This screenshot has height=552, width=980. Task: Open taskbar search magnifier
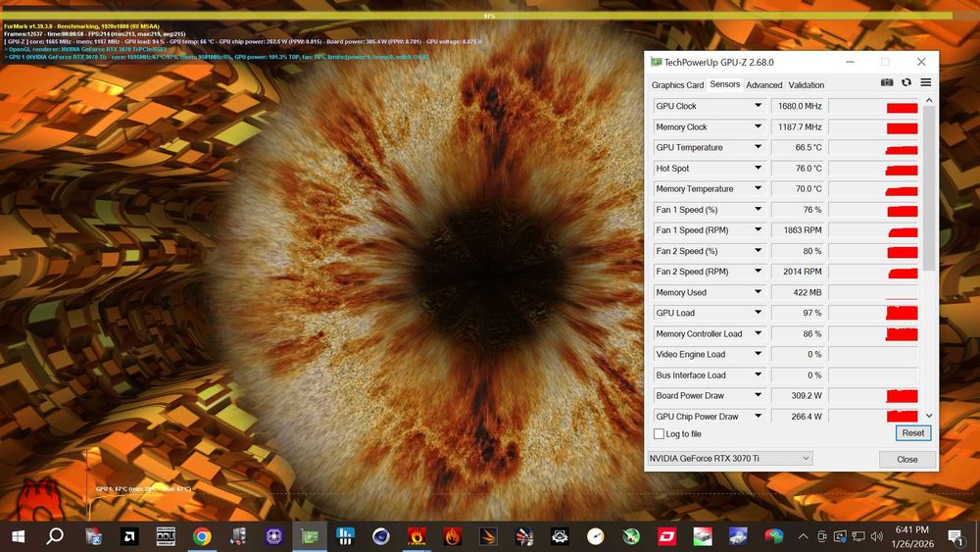point(55,536)
